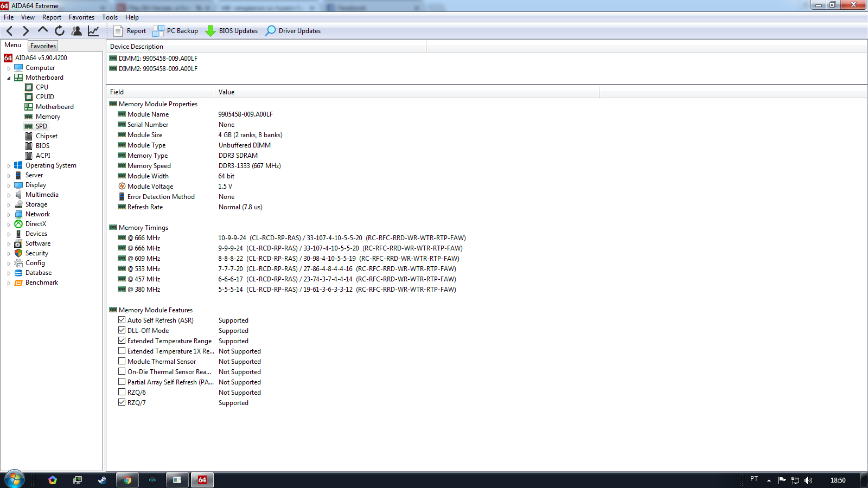Click the Back navigation arrow

[9, 31]
